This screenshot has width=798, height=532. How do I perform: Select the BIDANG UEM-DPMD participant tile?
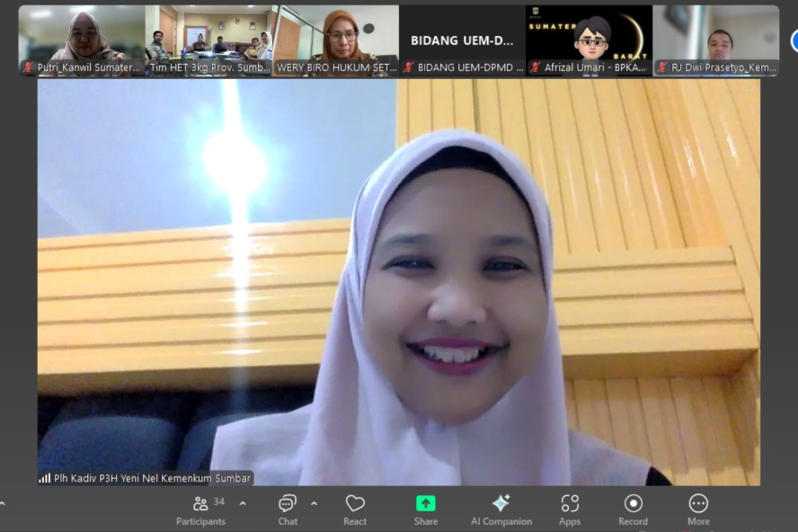[x=462, y=40]
